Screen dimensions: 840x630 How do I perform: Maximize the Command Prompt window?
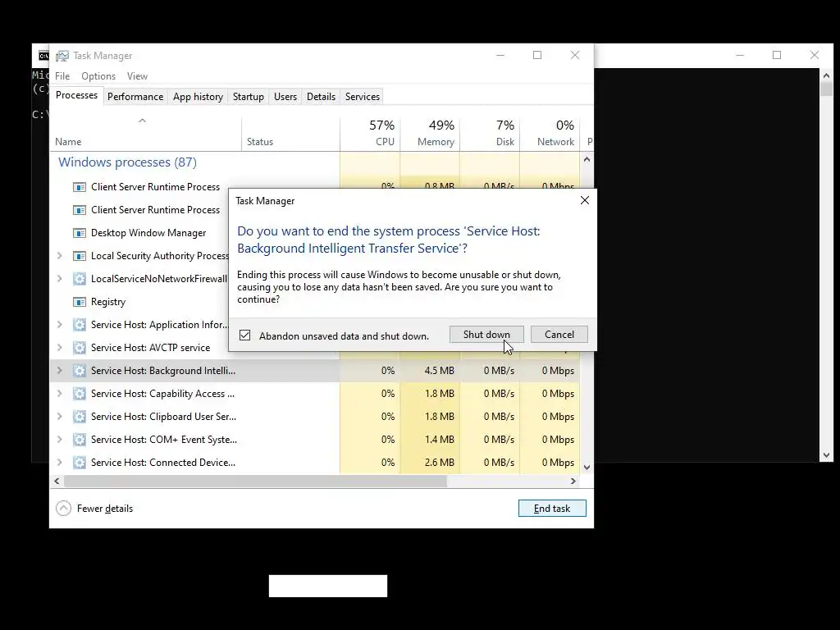pos(777,55)
